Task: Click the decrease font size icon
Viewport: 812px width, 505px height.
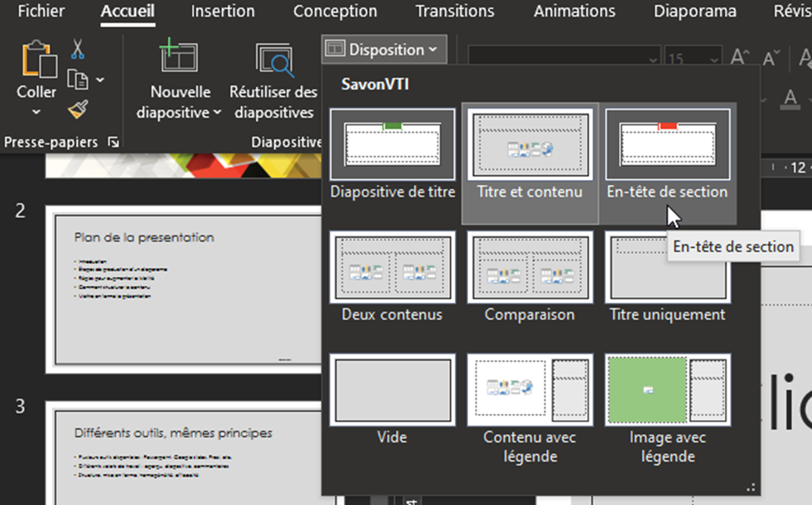Action: (771, 57)
